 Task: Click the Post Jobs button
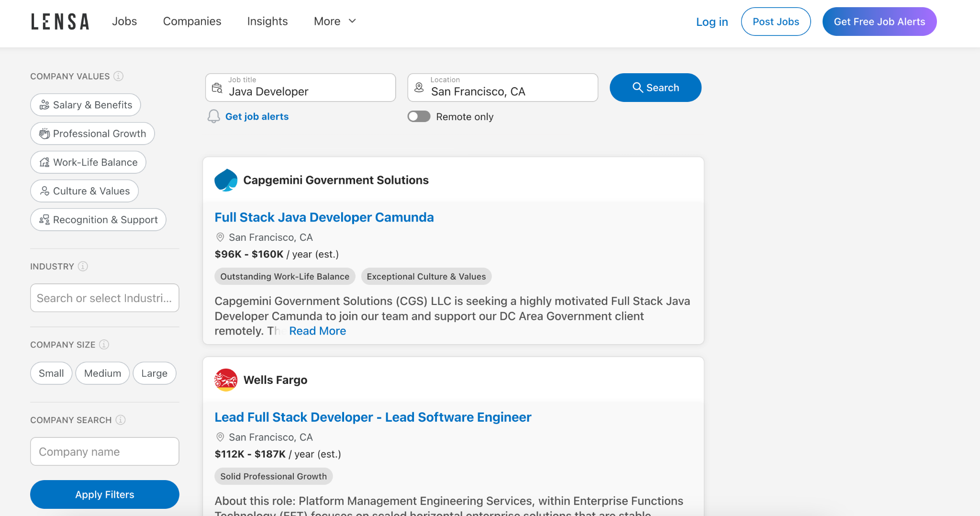pos(776,22)
